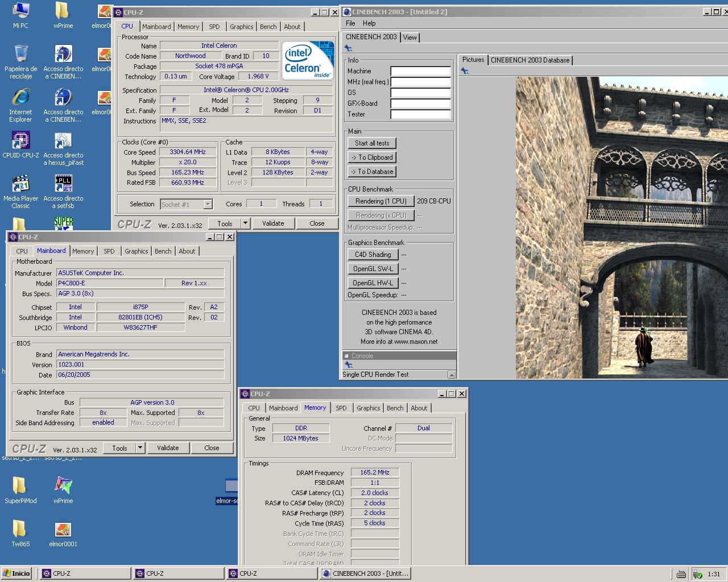Click the MHz (real freq.) input field
The width and height of the screenshot is (728, 582).
(420, 82)
